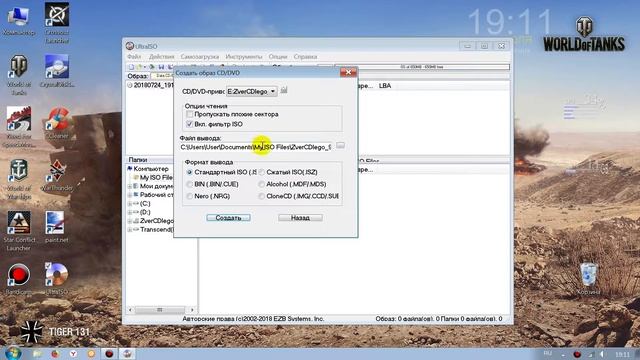This screenshot has width=640, height=360.
Task: Open Yandex browser from the taskbar
Action: [x=73, y=353]
